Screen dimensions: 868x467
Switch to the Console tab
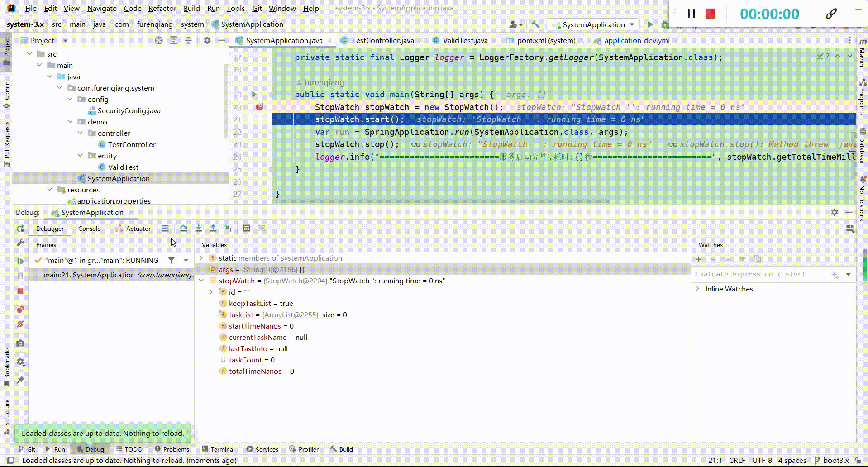[x=89, y=229]
